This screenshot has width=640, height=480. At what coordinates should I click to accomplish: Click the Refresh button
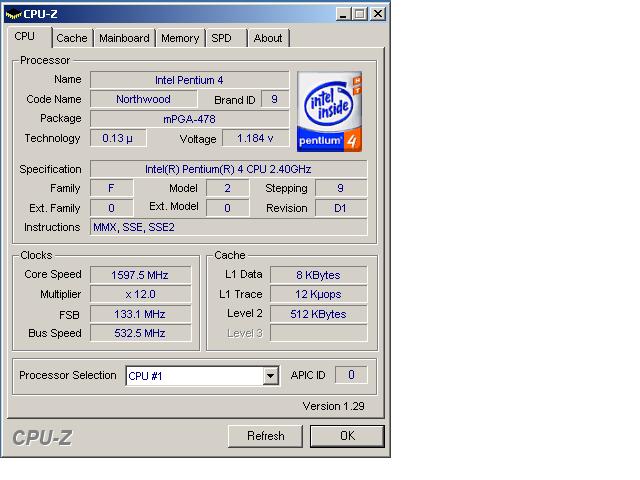click(x=265, y=436)
